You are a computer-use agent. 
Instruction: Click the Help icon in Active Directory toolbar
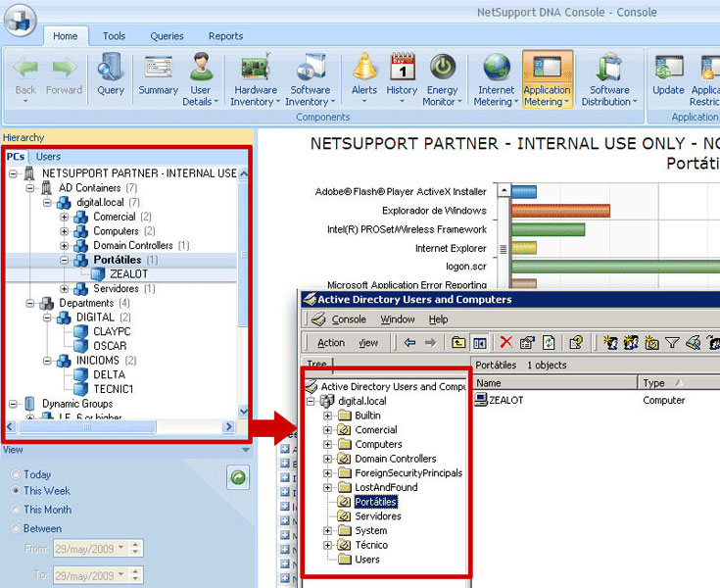pos(576,342)
